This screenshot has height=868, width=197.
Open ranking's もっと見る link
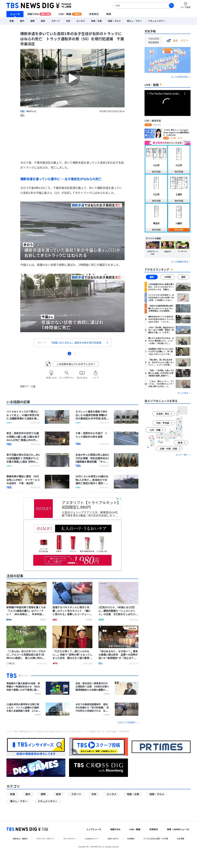tap(184, 393)
